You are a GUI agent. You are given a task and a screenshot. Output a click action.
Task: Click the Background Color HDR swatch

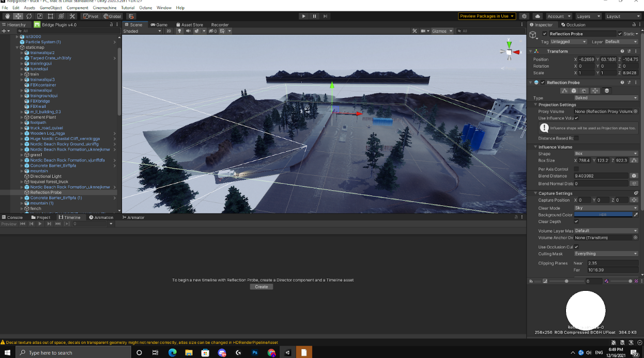603,214
